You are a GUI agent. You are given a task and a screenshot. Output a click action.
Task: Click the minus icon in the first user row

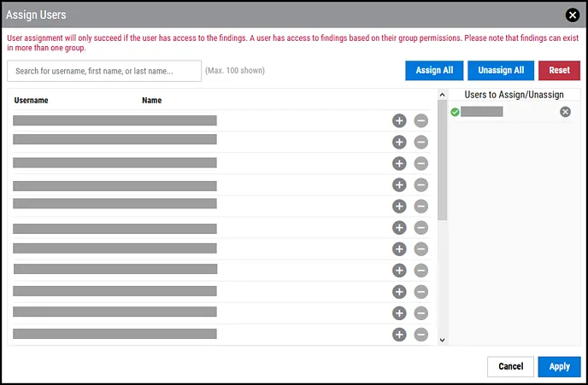(x=420, y=120)
